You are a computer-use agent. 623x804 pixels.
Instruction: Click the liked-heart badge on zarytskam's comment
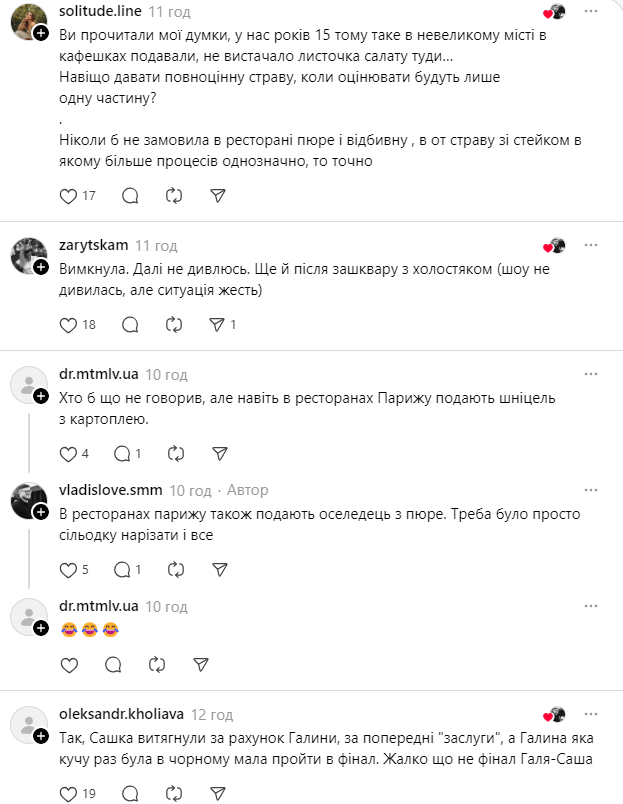[549, 245]
